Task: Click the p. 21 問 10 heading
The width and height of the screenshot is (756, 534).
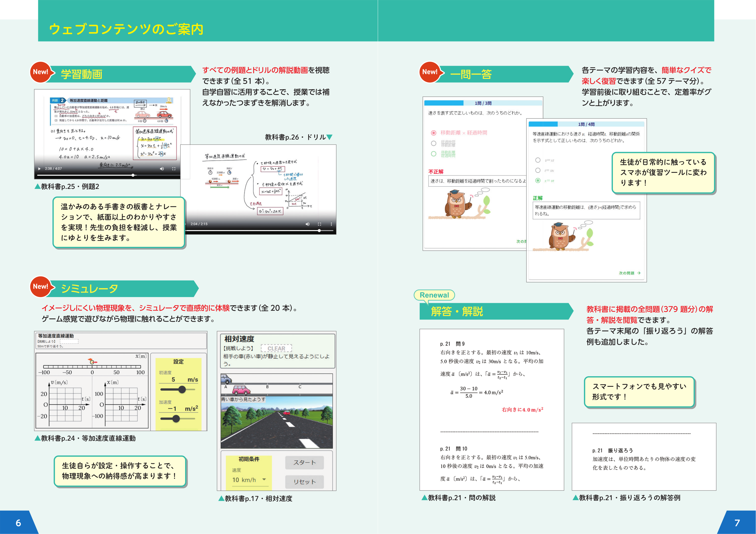Action: coord(454,449)
